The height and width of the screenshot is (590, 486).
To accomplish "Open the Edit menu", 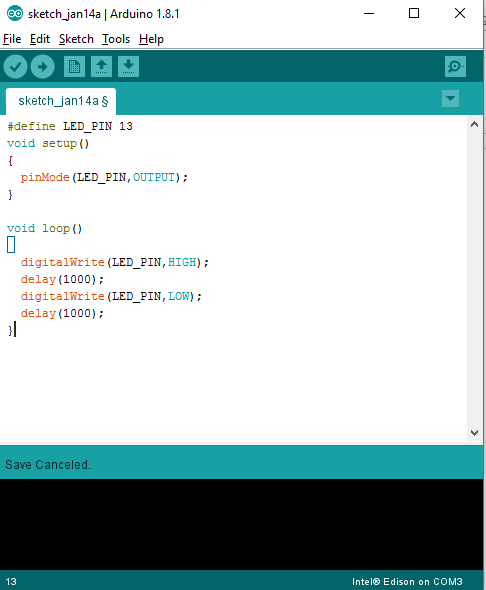I will pyautogui.click(x=40, y=39).
